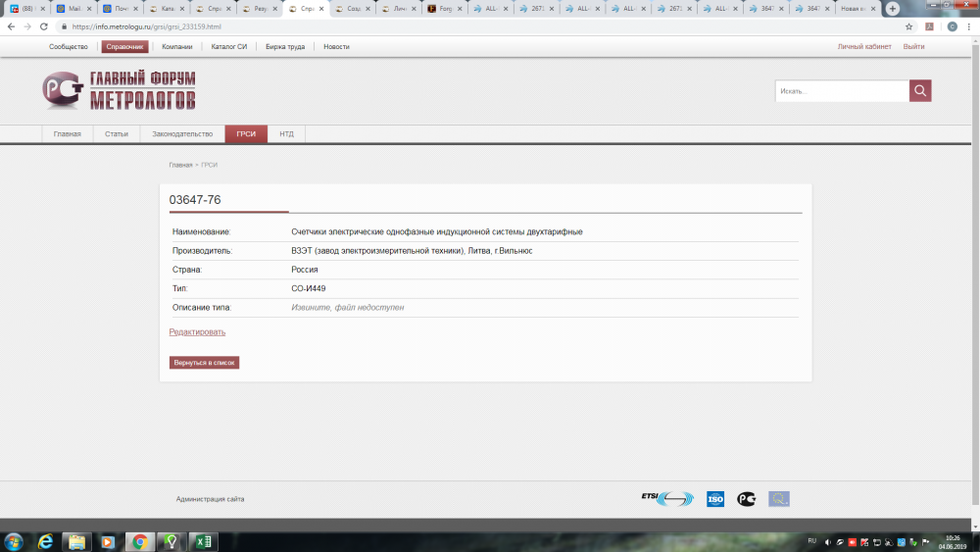The image size is (980, 552).
Task: Switch to the Mail browser tab
Action: pyautogui.click(x=74, y=9)
